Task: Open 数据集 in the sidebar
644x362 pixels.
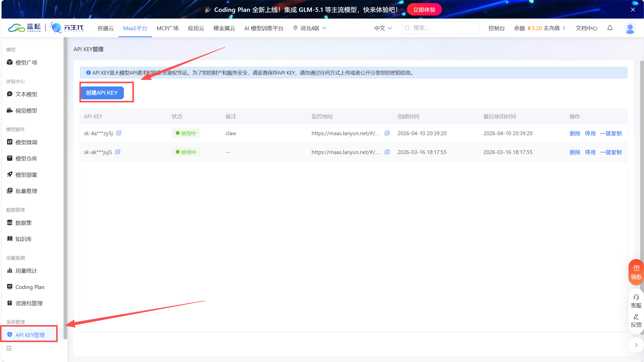Action: tap(19, 223)
